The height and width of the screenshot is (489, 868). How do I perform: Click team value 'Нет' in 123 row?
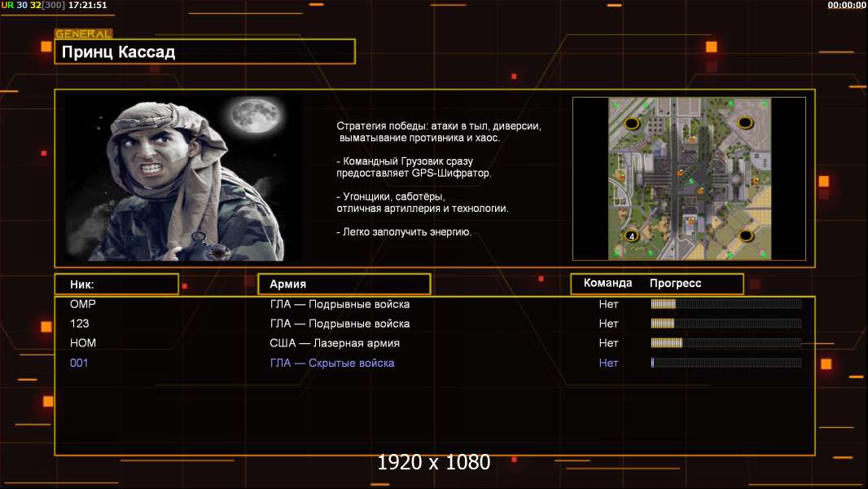[x=608, y=324]
